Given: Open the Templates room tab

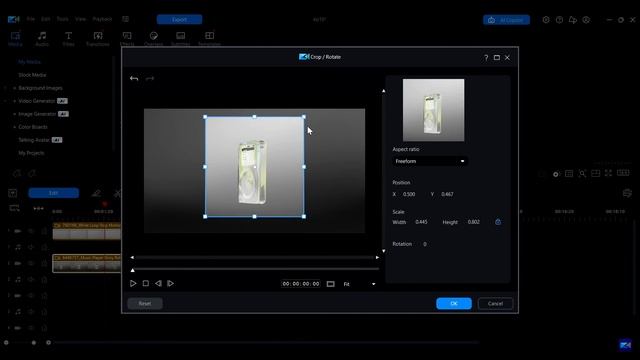Looking at the screenshot, I should point(209,39).
